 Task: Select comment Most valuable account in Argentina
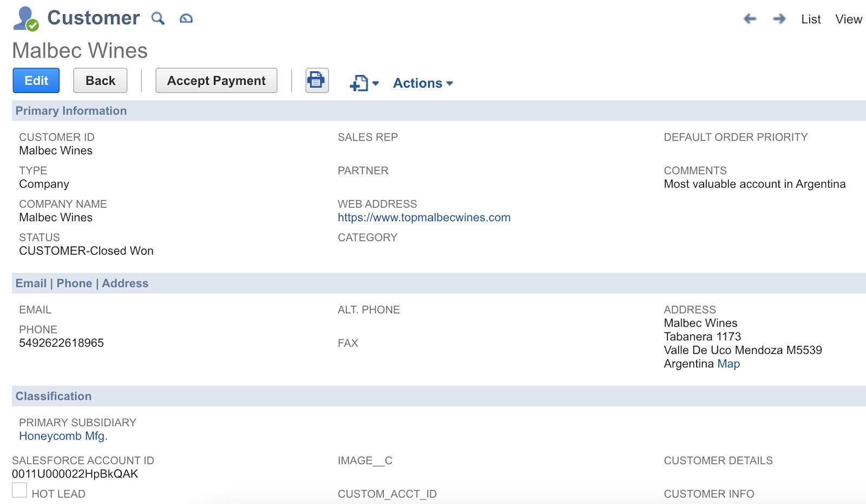(x=755, y=184)
